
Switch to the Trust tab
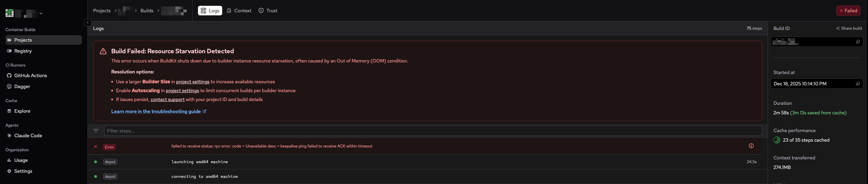coord(268,11)
